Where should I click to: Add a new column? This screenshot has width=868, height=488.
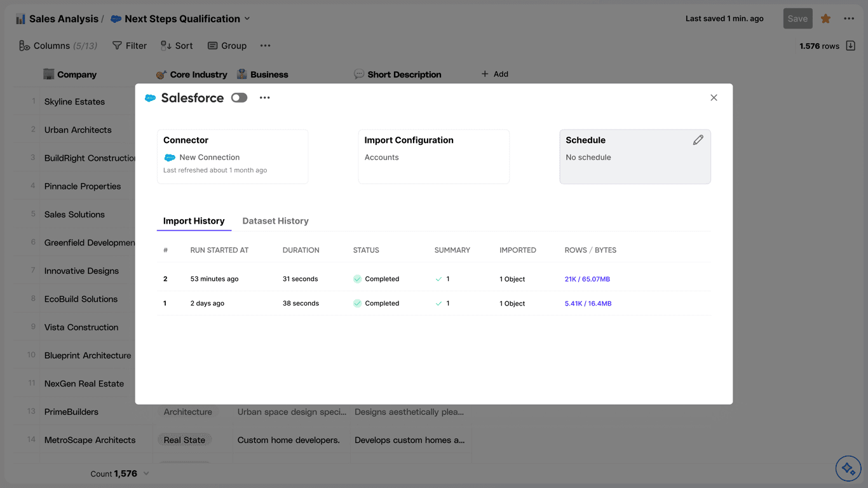pyautogui.click(x=494, y=74)
